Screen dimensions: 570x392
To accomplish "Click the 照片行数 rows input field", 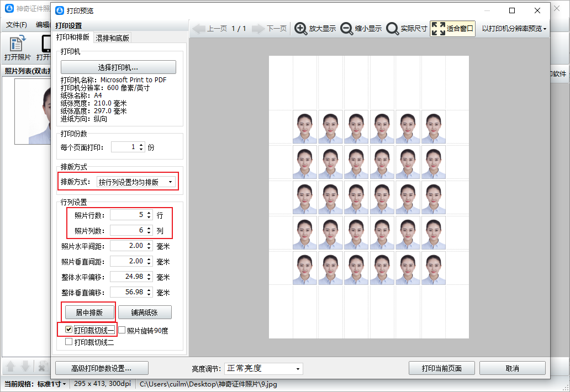I will tap(128, 215).
